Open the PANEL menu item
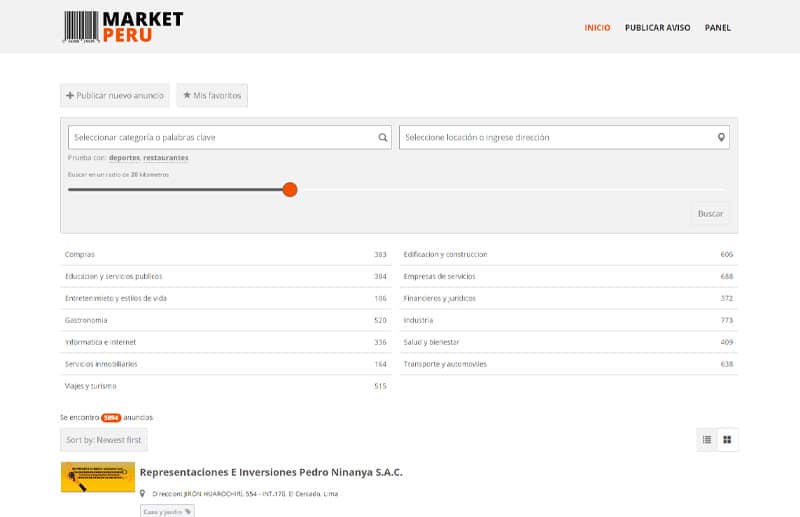This screenshot has width=800, height=517. 717,27
